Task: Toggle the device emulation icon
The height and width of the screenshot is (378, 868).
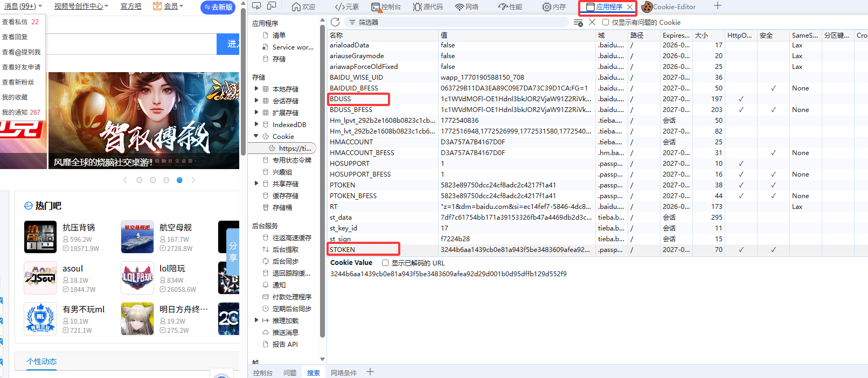Action: [272, 6]
